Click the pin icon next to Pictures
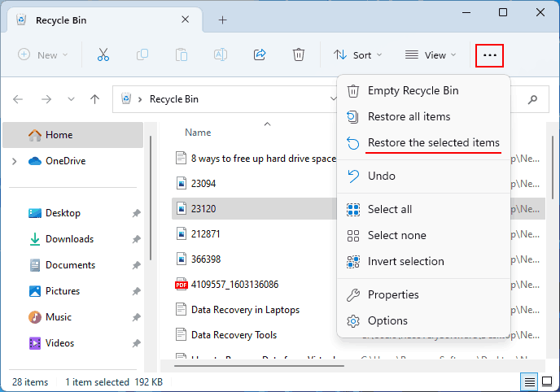 tap(136, 291)
